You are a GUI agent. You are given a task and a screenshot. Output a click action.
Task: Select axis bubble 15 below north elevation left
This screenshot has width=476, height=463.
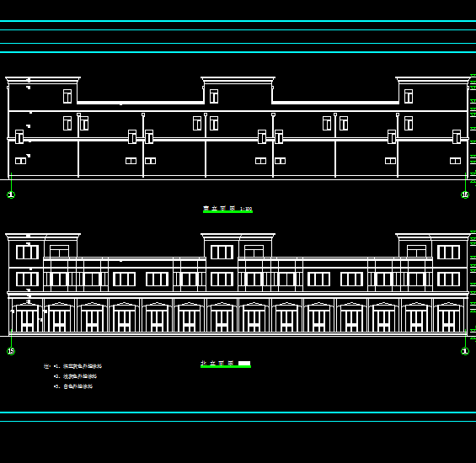pos(11,351)
